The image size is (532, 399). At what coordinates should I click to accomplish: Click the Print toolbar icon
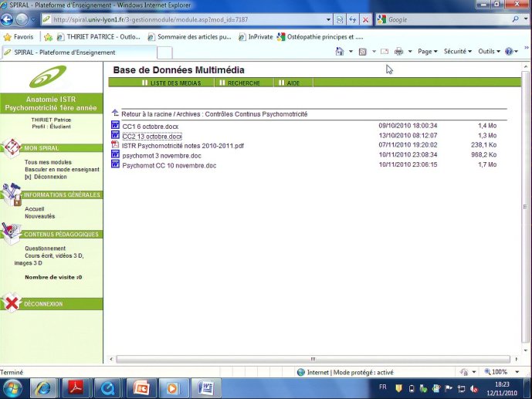point(399,52)
